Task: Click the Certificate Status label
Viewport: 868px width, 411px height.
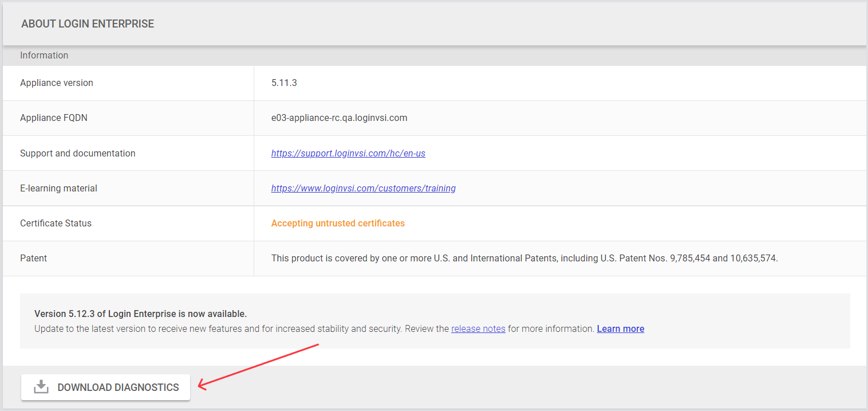Action: point(56,223)
